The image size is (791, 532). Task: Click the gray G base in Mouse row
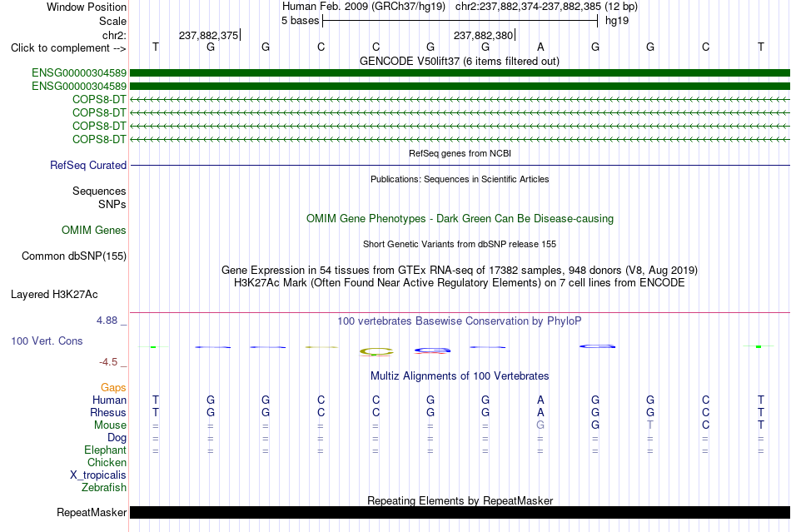(540, 425)
